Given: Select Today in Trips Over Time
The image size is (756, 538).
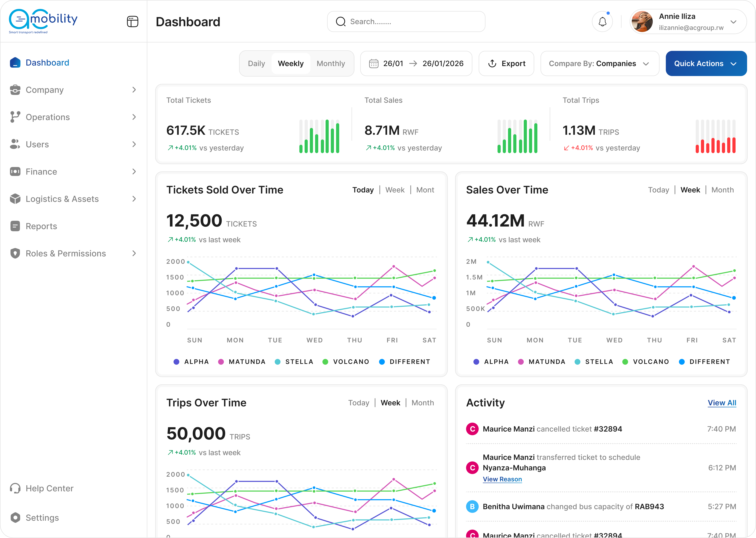Looking at the screenshot, I should tap(359, 403).
